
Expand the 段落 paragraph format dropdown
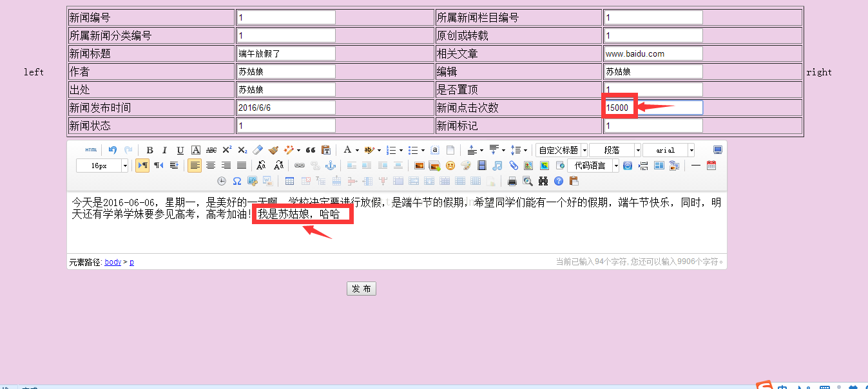pos(638,150)
